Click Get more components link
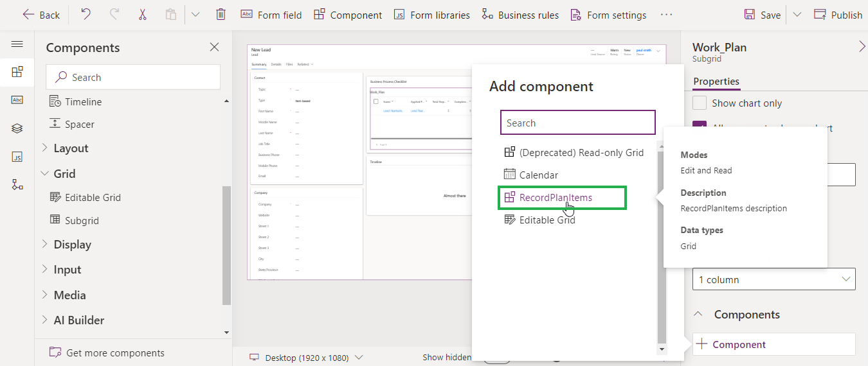The width and height of the screenshot is (868, 366). [115, 353]
